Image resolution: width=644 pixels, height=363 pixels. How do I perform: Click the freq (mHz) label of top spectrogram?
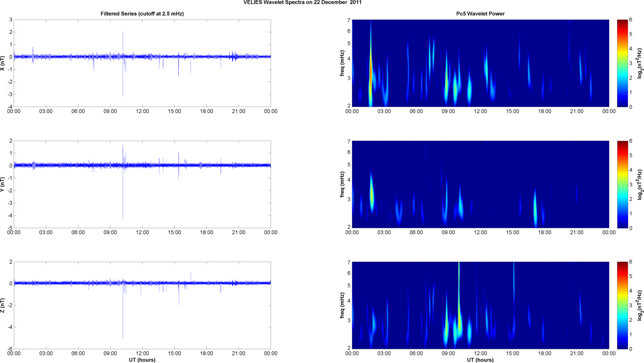[342, 63]
